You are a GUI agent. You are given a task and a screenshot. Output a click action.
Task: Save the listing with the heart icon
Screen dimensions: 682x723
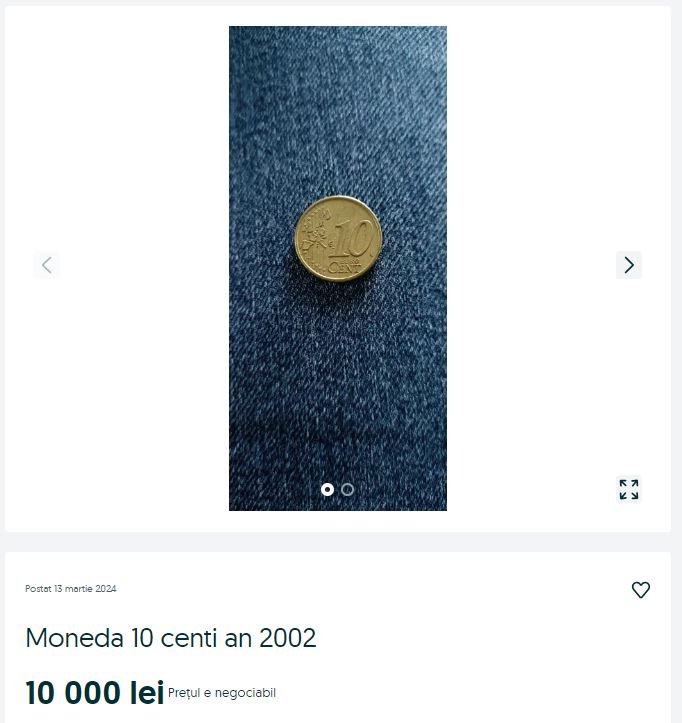tap(640, 590)
